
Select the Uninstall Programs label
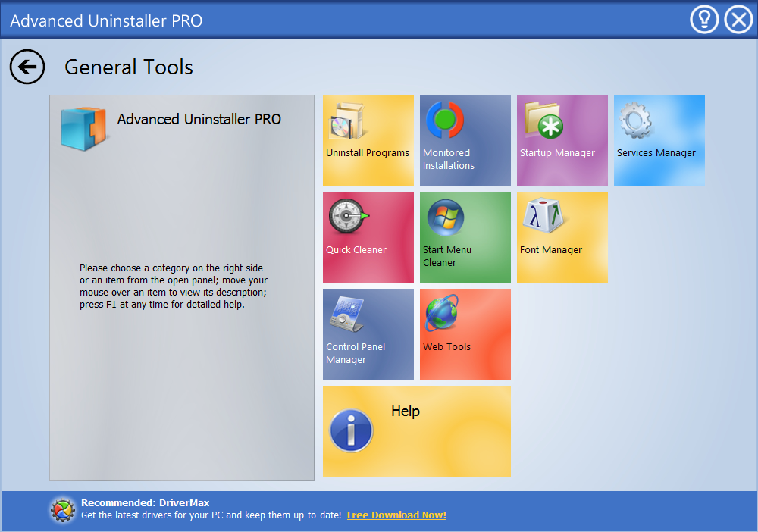(368, 152)
